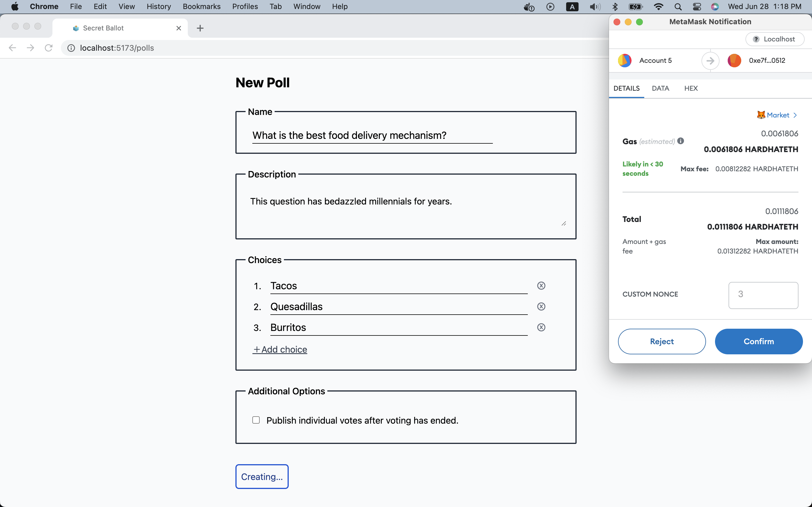Open the Bookmarks menu
812x507 pixels.
[x=201, y=7]
